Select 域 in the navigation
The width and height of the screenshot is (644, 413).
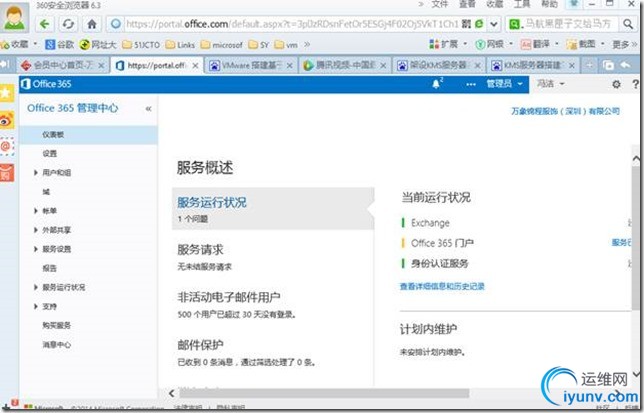[46, 192]
